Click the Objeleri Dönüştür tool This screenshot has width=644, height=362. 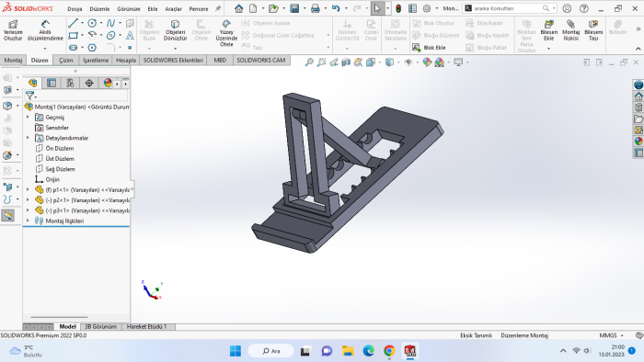(176, 30)
